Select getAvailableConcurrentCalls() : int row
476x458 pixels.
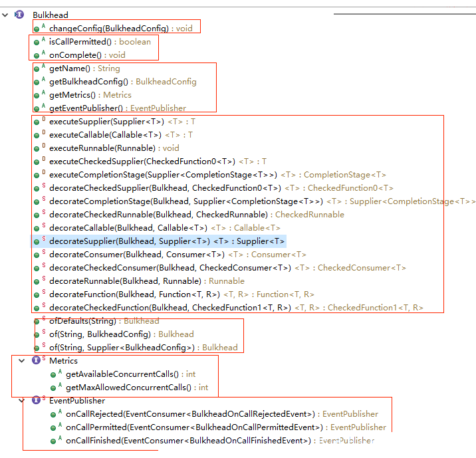point(130,374)
